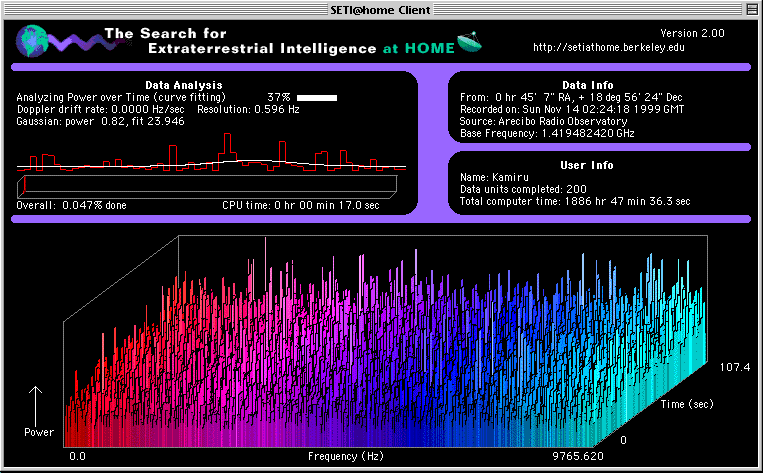Click 'Analyzing Power over Time (curve fitting)' text

tap(121, 97)
